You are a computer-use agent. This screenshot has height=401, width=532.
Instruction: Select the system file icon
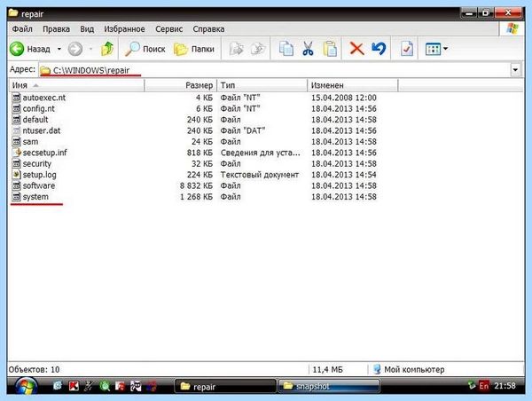[x=16, y=197]
